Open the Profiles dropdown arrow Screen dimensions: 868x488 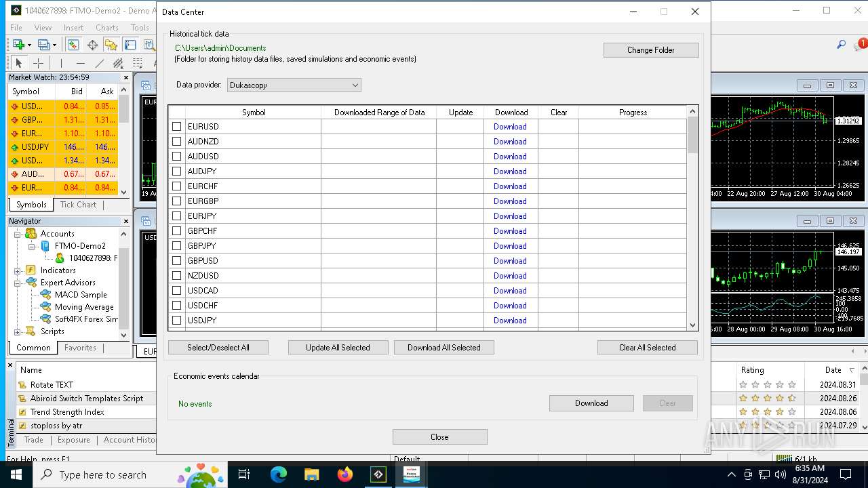[x=55, y=45]
